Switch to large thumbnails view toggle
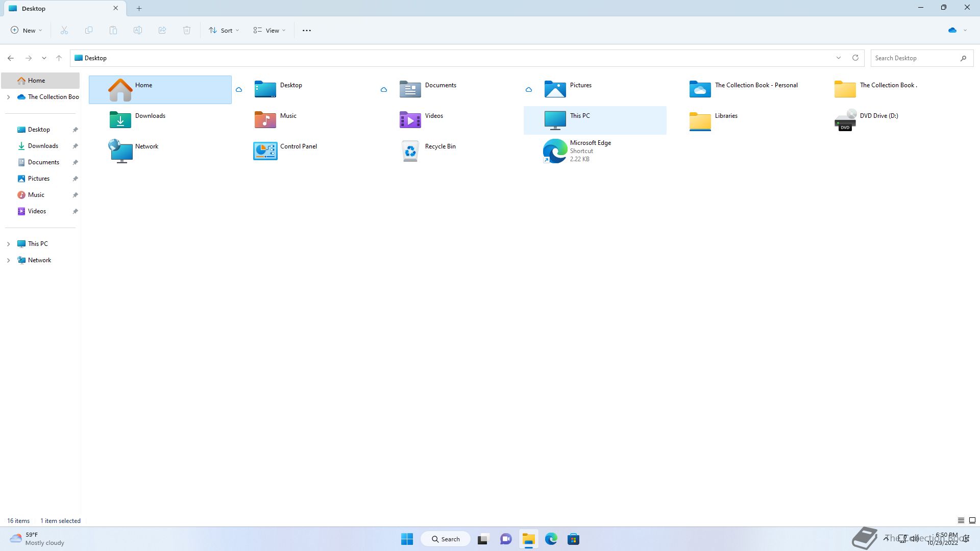 (972, 520)
